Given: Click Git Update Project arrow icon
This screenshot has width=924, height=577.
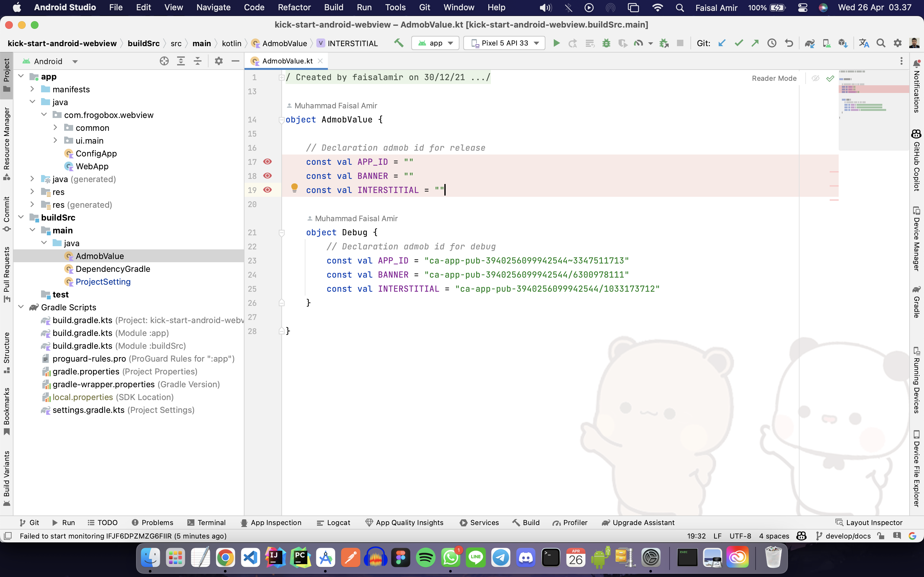Looking at the screenshot, I should coord(722,43).
